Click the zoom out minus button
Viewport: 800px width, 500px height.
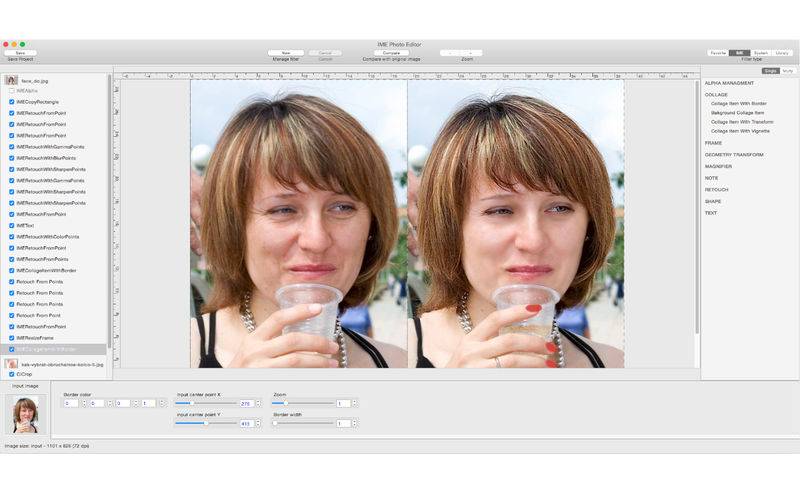pyautogui.click(x=450, y=53)
